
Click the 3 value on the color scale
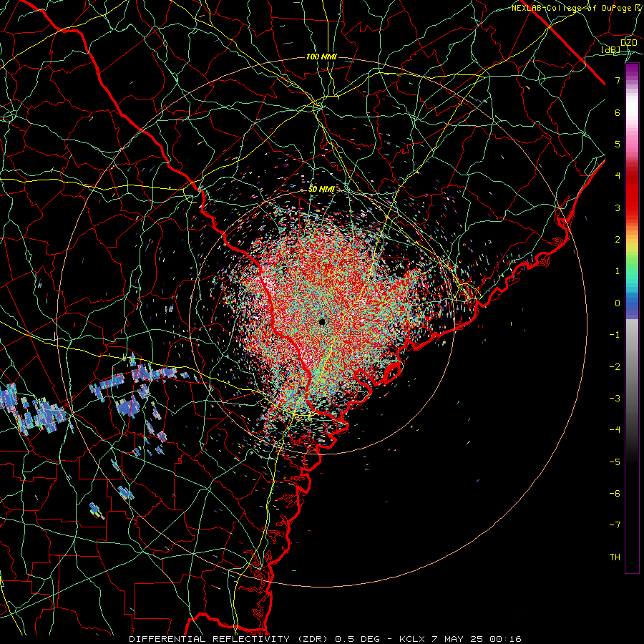[618, 208]
